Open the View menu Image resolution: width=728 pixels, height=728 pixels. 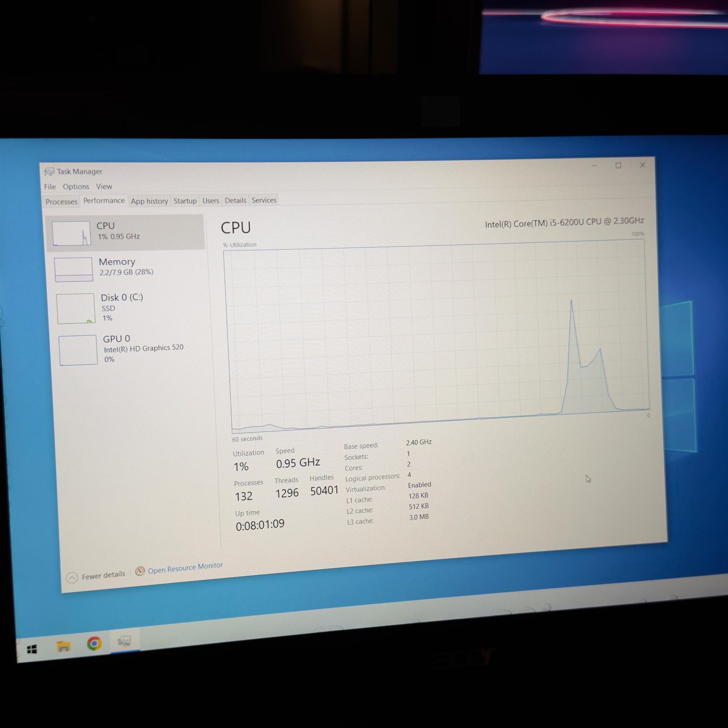point(104,186)
